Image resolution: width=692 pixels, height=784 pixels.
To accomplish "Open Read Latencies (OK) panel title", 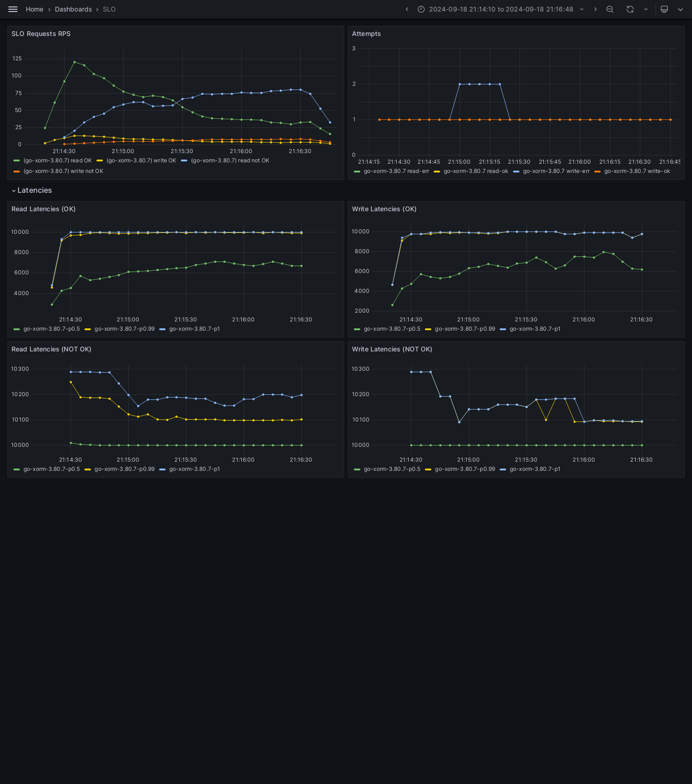I will (43, 209).
